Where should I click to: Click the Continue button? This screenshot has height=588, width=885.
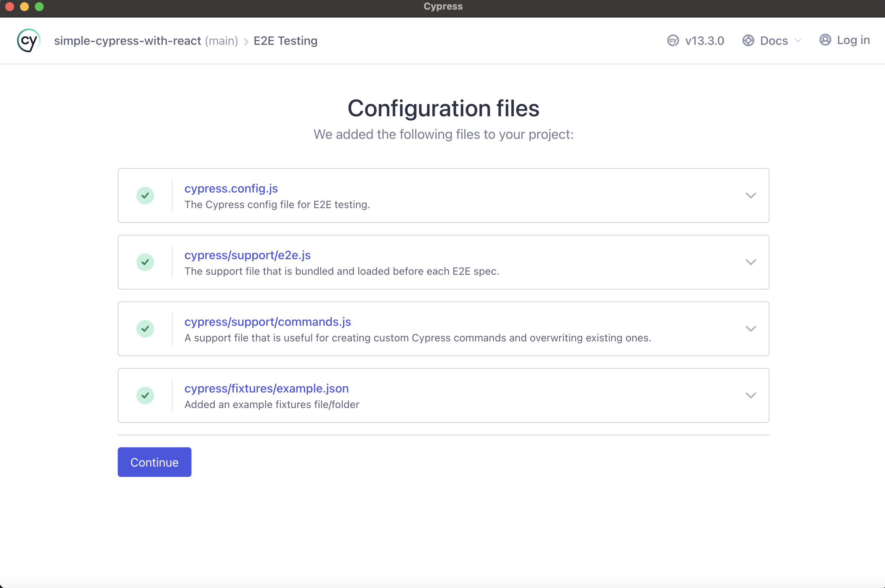tap(154, 462)
